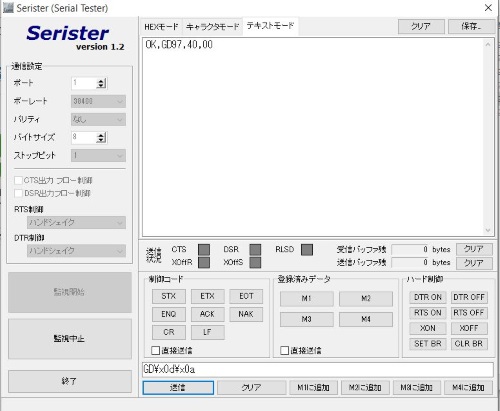The width and height of the screenshot is (500, 411).
Task: Open the ストップビット dropdown
Action: coord(98,155)
